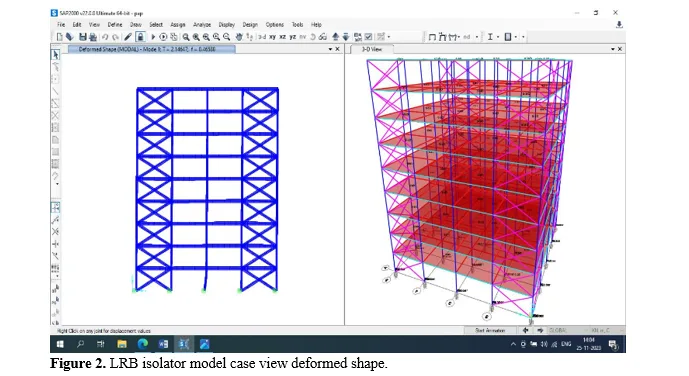This screenshot has width=689, height=376.
Task: Click the rubber band zoom magnifier
Action: [186, 37]
